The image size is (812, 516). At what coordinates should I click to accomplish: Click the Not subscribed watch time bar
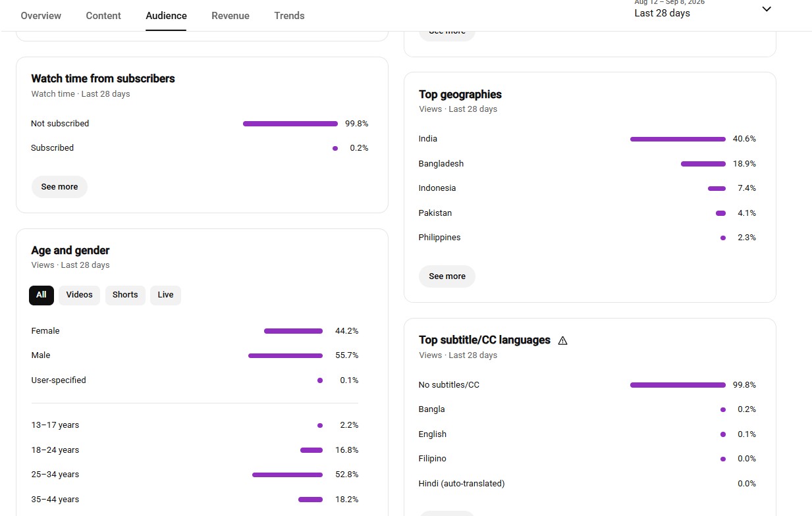pos(290,124)
